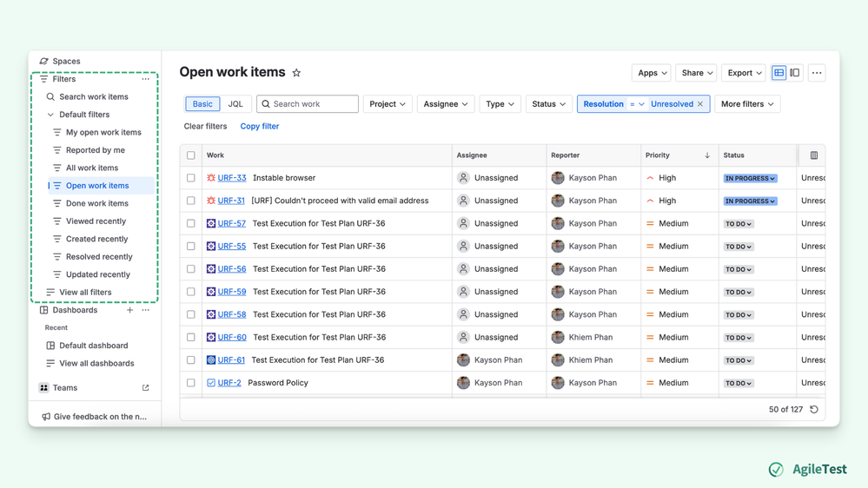Change Resolution operator equals dropdown
The height and width of the screenshot is (488, 868).
click(x=637, y=104)
